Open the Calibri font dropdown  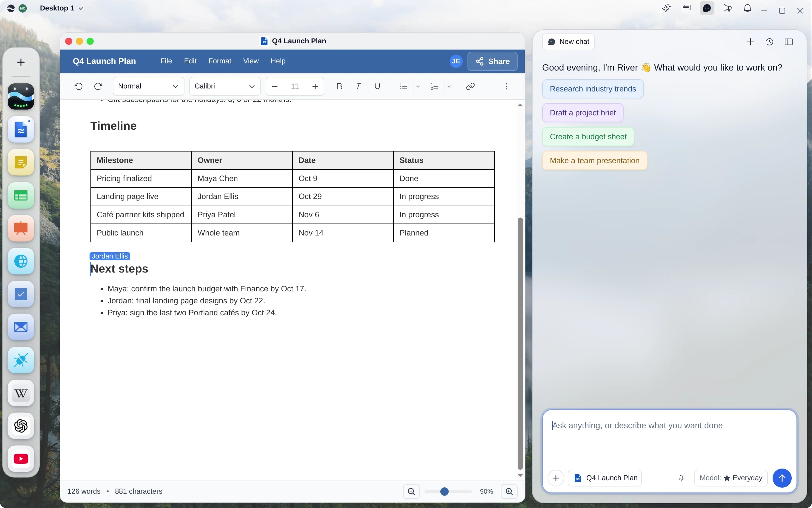[225, 86]
